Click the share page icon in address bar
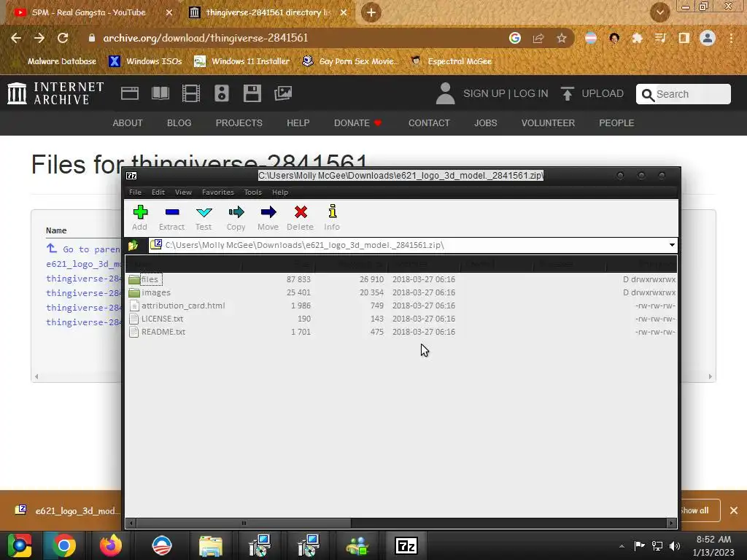 tap(538, 38)
